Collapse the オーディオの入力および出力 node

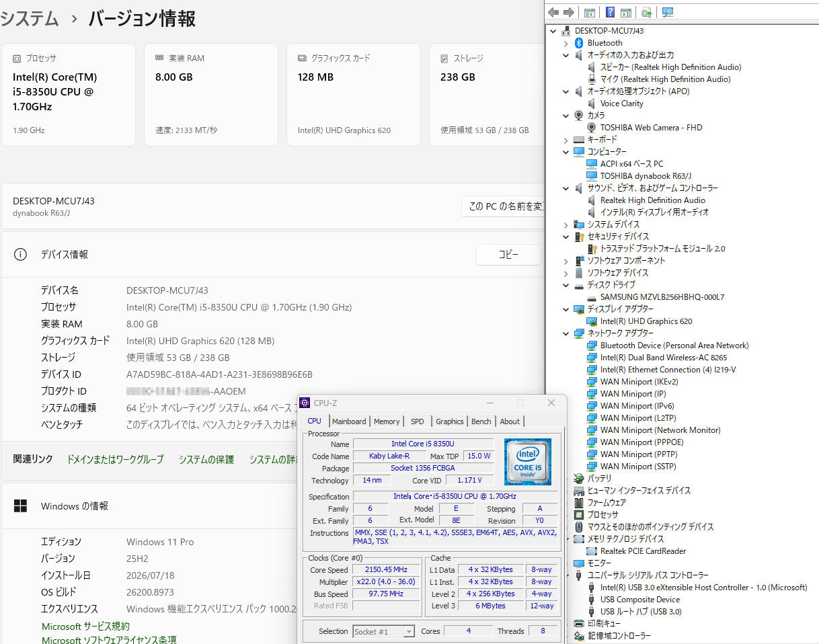pos(566,55)
